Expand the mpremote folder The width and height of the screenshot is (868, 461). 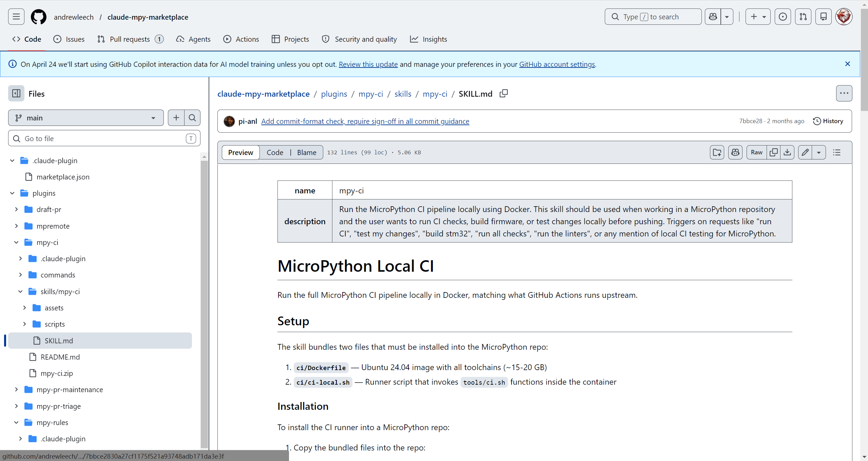click(x=16, y=226)
